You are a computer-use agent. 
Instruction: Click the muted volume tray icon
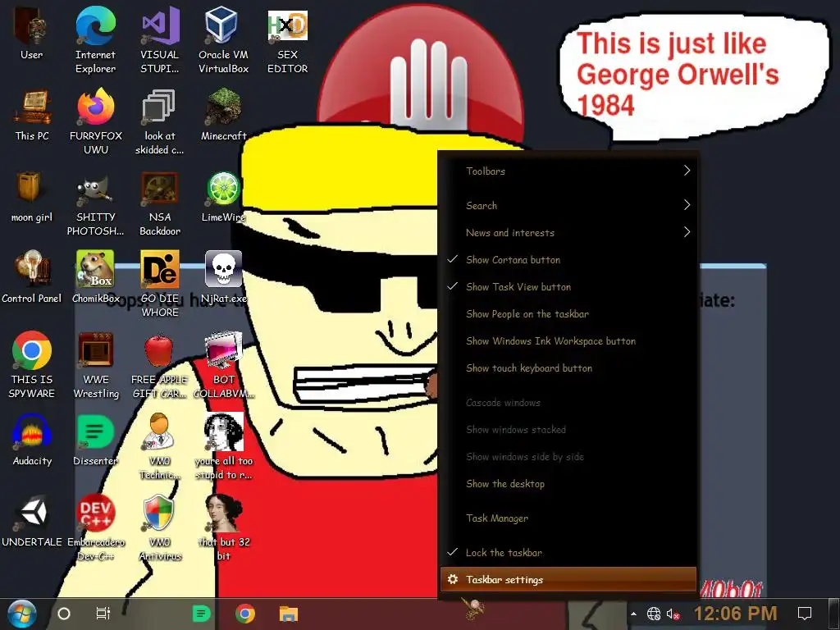click(x=673, y=614)
